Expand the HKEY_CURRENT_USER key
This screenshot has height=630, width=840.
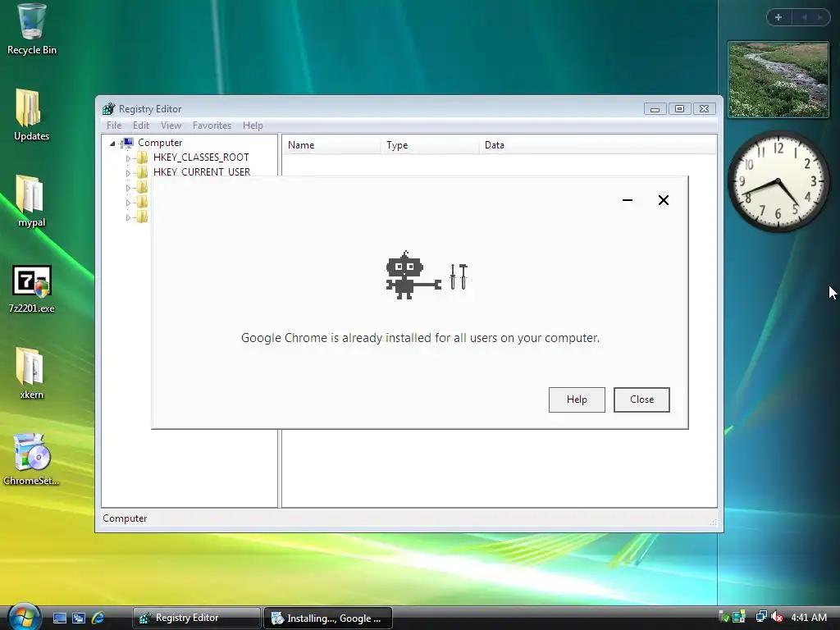128,173
